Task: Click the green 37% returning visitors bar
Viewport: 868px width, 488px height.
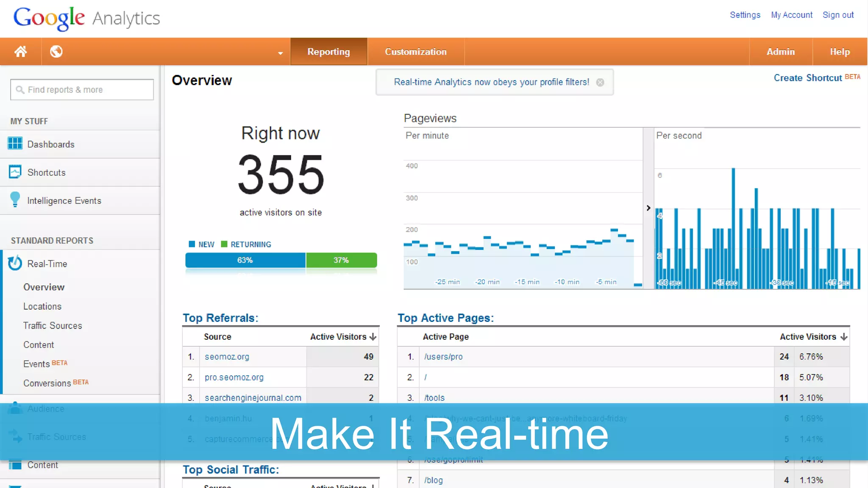Action: 341,260
